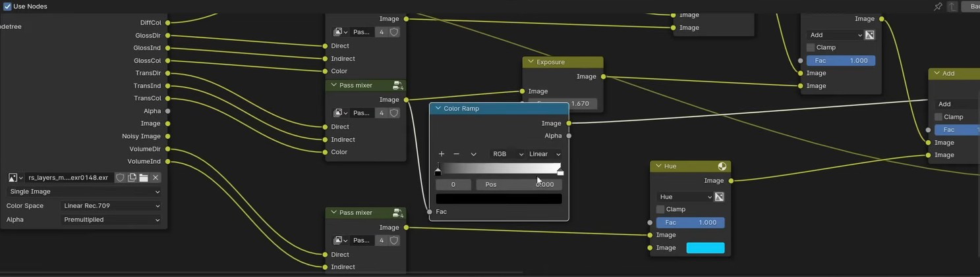The image size is (980, 277).
Task: Toggle the Use Nodes checkbox
Action: tap(7, 7)
